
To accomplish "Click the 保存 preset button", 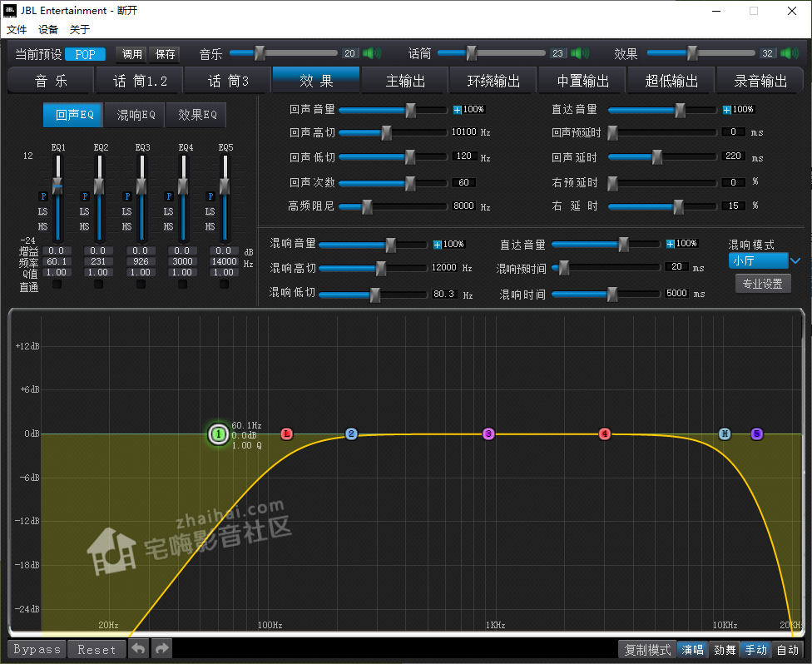I will (x=165, y=54).
